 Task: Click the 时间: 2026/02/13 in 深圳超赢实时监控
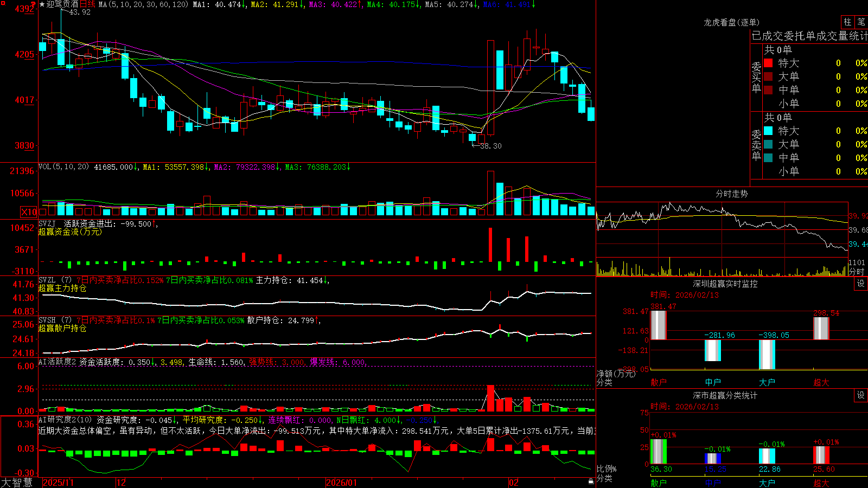point(685,295)
